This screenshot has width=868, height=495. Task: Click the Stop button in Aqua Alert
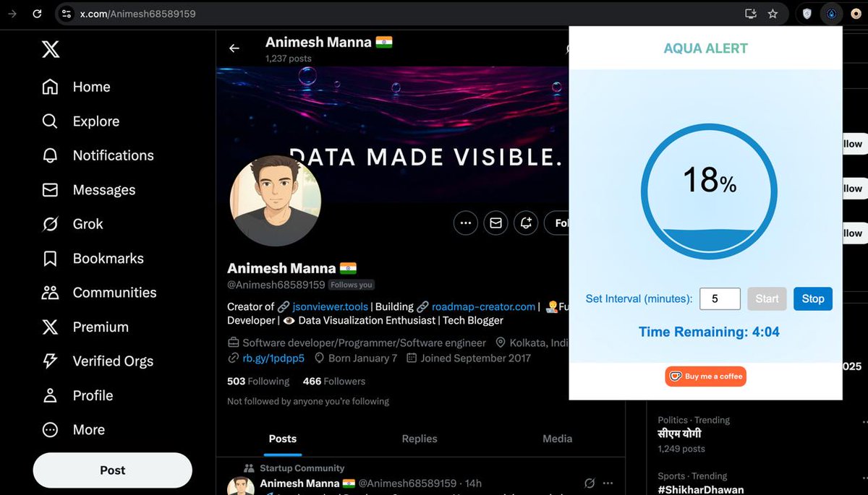click(813, 298)
